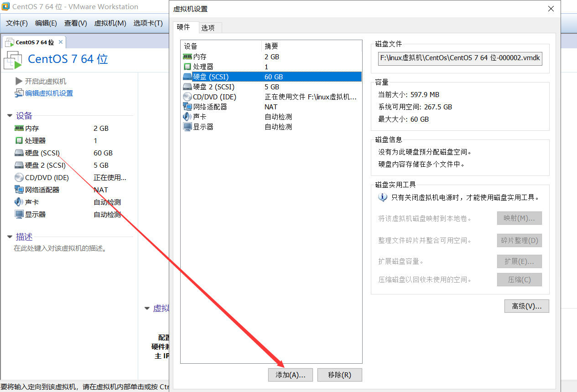The image size is (577, 392).
Task: Click the 声卡 speaker icon in main window
Action: tap(19, 202)
